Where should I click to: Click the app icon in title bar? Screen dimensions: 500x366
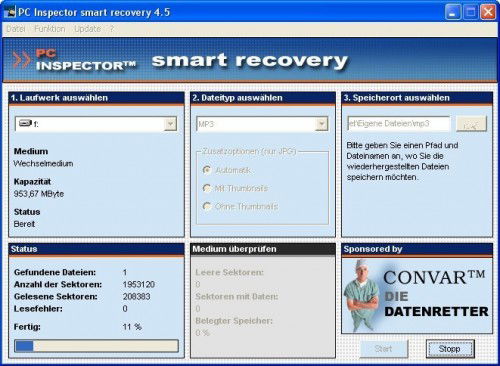(10, 13)
